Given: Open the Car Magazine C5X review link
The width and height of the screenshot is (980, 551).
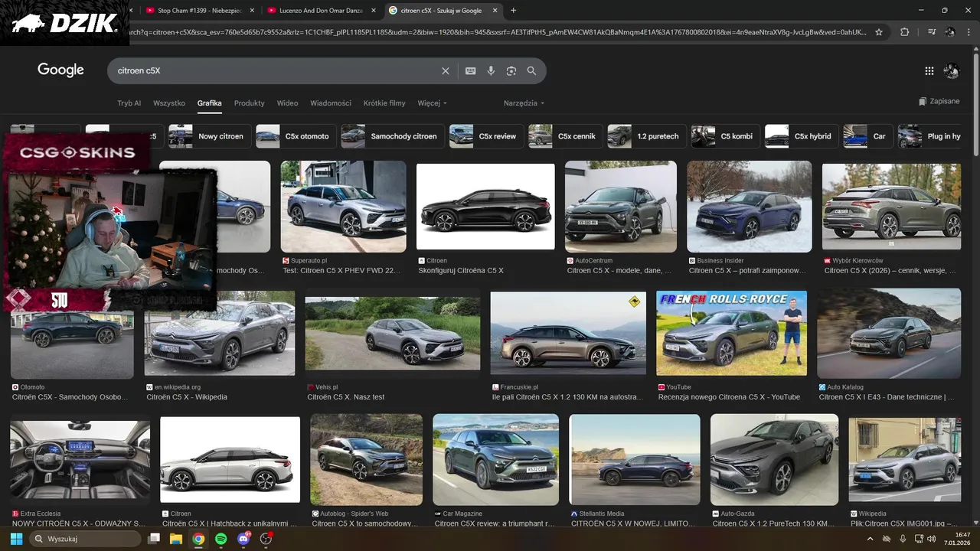Looking at the screenshot, I should (495, 523).
